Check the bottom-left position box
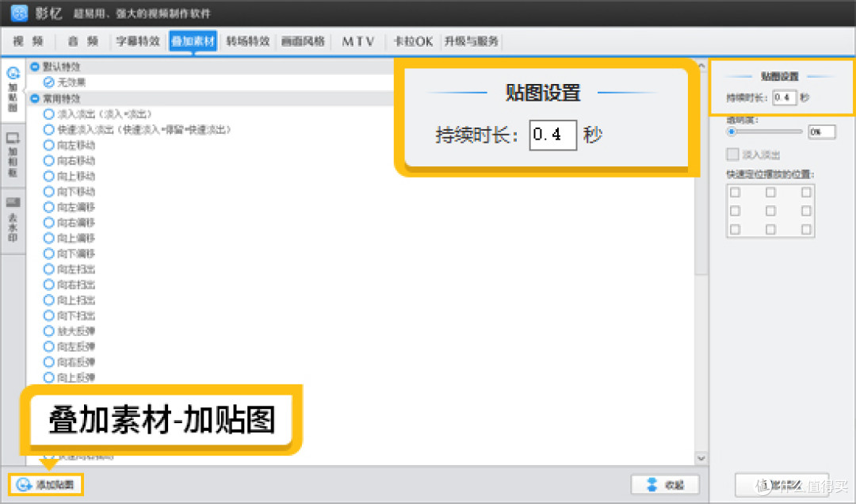Viewport: 856px width, 504px height. [x=736, y=229]
